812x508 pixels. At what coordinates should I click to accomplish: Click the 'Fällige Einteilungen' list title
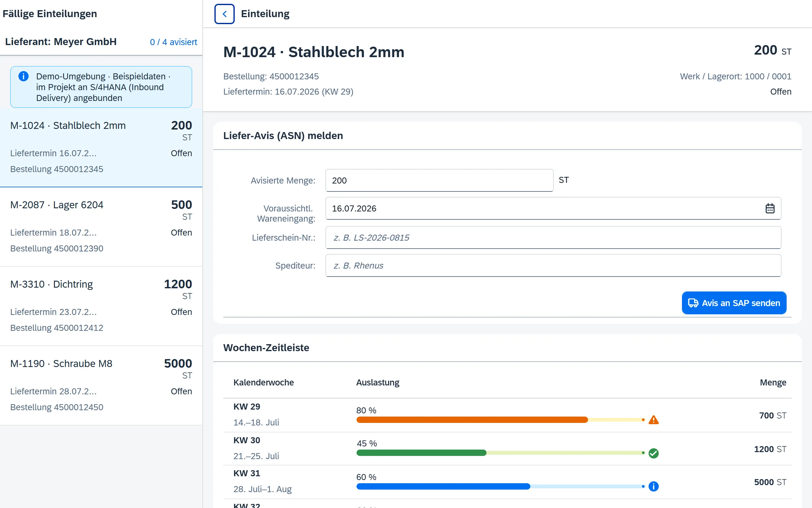[50, 14]
